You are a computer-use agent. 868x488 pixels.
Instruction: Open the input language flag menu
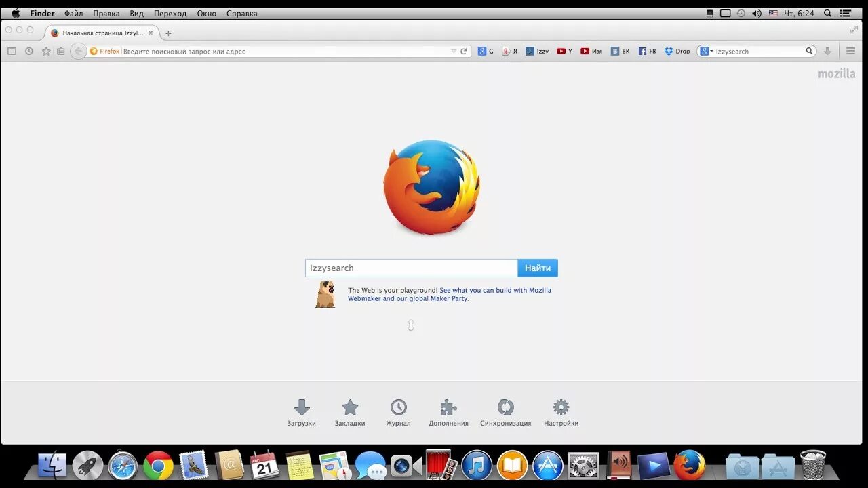tap(773, 14)
